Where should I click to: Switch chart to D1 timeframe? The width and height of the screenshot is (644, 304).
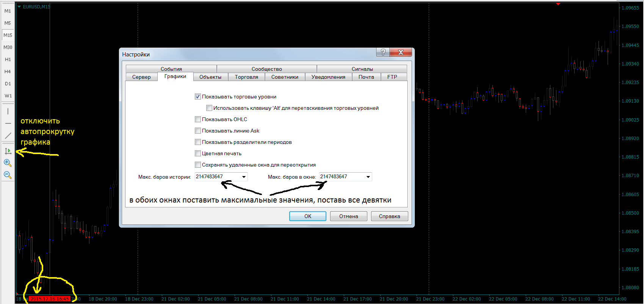pos(8,84)
